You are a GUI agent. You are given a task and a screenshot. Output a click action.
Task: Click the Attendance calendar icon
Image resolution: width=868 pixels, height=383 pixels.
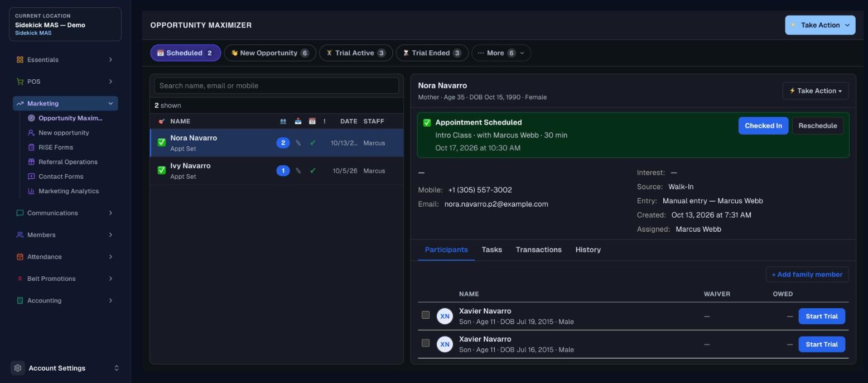click(x=20, y=257)
